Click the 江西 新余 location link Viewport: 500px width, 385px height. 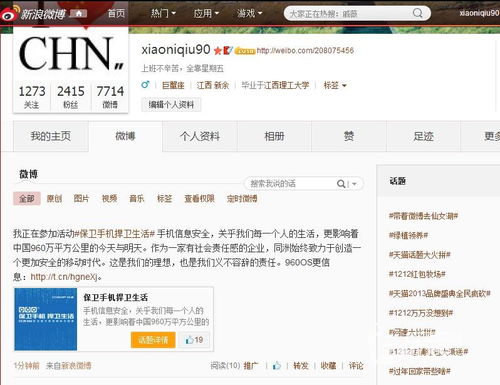click(213, 86)
